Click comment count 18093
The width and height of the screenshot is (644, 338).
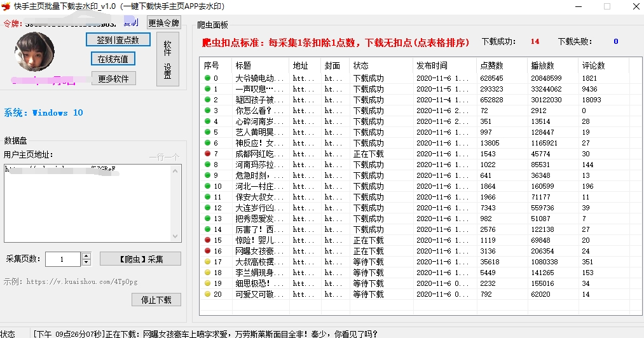591,100
